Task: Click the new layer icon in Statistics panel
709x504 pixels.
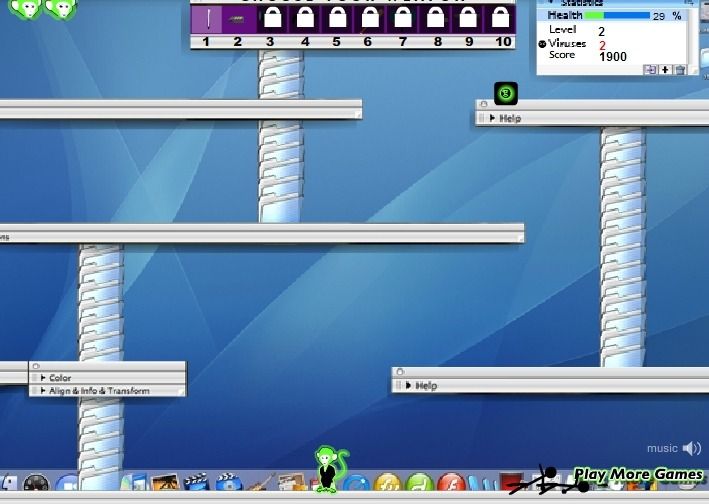Action: coord(650,70)
